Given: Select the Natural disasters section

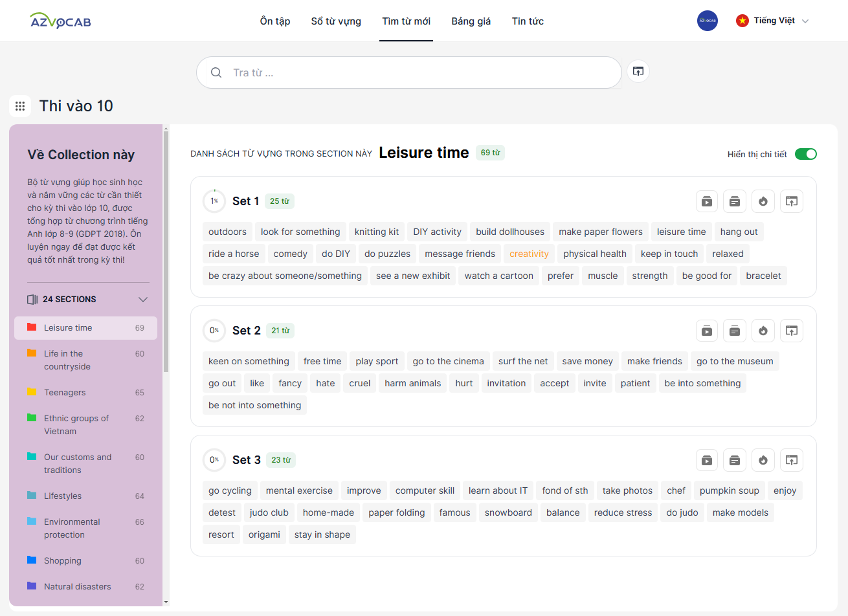Looking at the screenshot, I should point(85,587).
